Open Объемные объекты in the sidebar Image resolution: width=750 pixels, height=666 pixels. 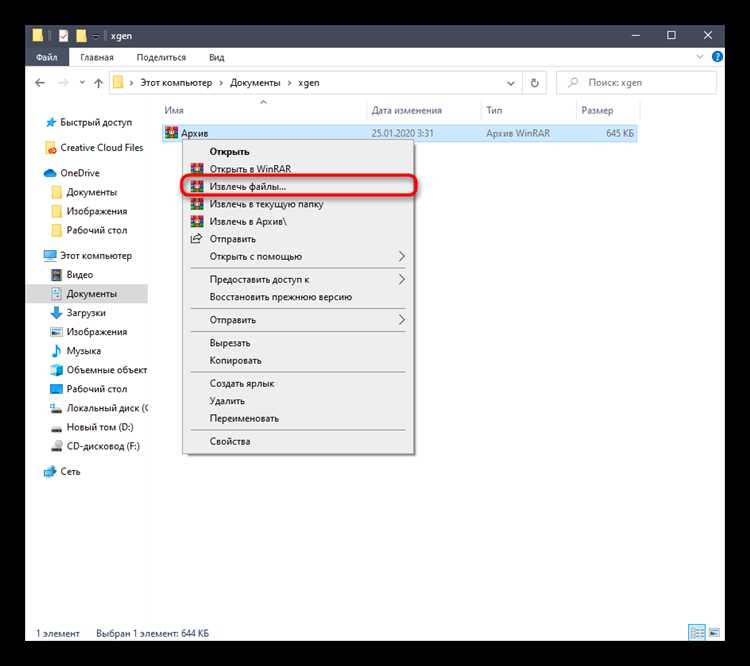[99, 370]
